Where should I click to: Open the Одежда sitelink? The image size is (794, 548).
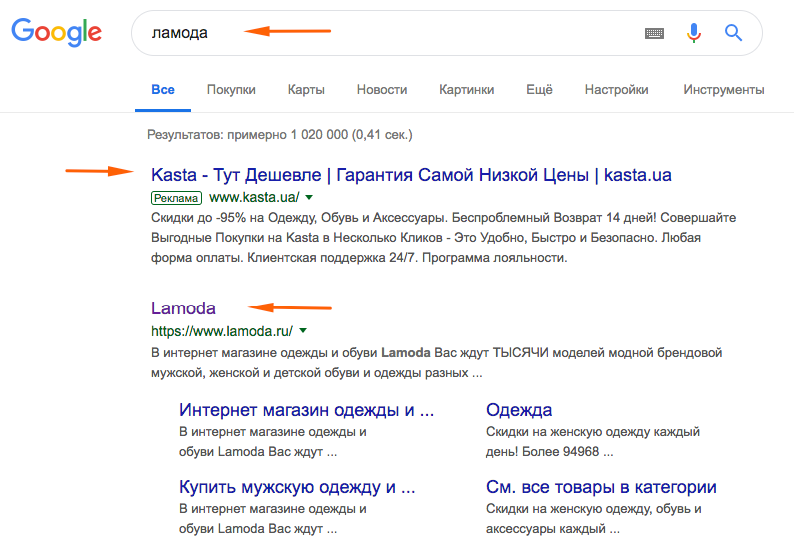pos(519,410)
